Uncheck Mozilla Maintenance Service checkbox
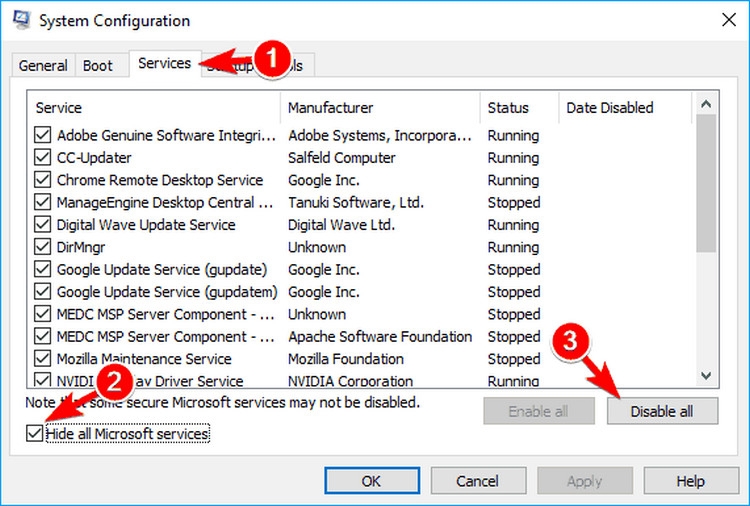Image resolution: width=750 pixels, height=506 pixels. (43, 359)
